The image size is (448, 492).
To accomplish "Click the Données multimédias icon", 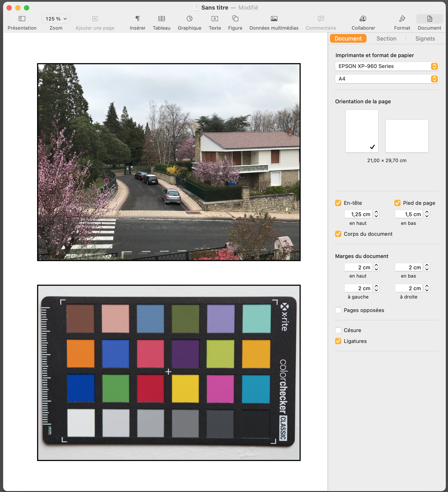I will pos(274,19).
